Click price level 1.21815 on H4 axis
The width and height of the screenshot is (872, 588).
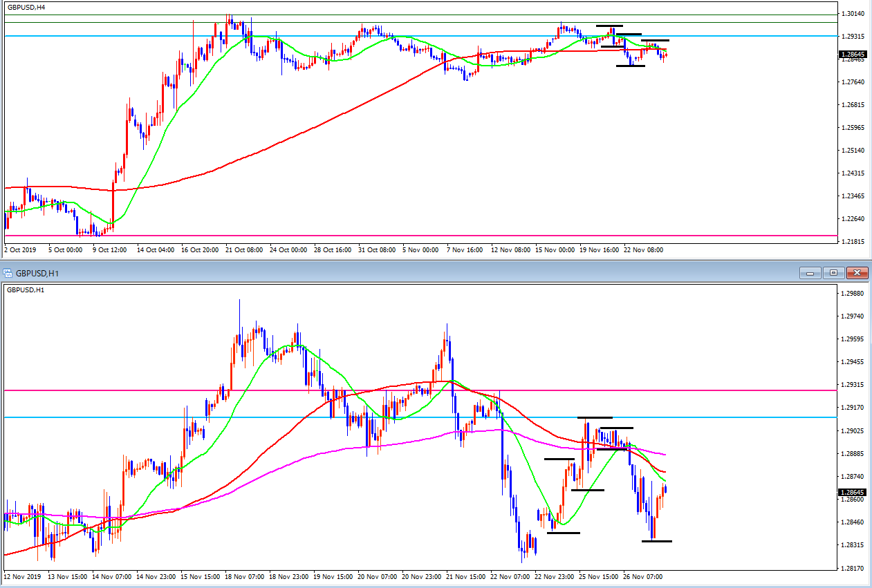[851, 242]
